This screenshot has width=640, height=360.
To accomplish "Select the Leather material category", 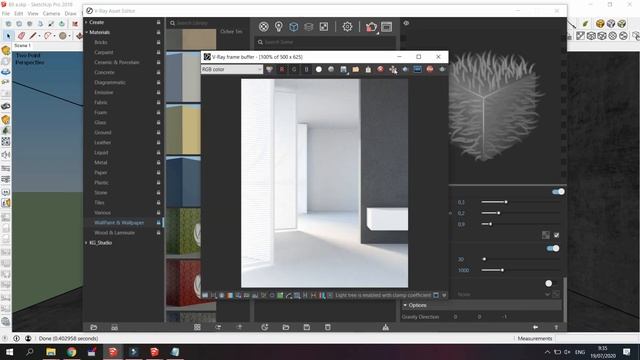I will click(102, 142).
